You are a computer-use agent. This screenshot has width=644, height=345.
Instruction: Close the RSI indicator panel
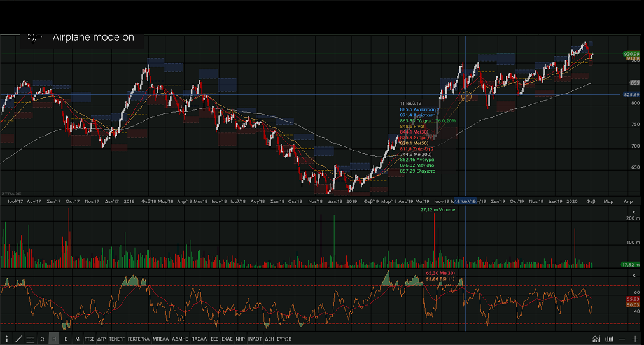click(633, 275)
